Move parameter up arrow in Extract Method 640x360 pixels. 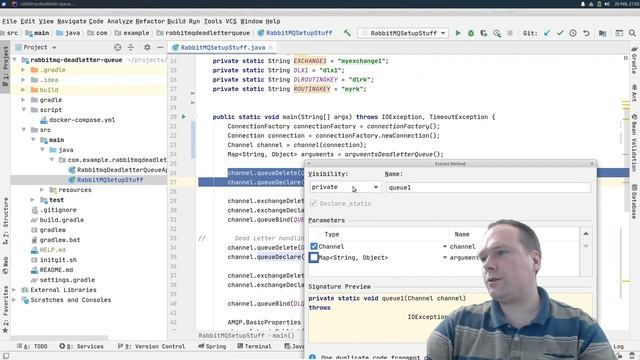click(586, 234)
